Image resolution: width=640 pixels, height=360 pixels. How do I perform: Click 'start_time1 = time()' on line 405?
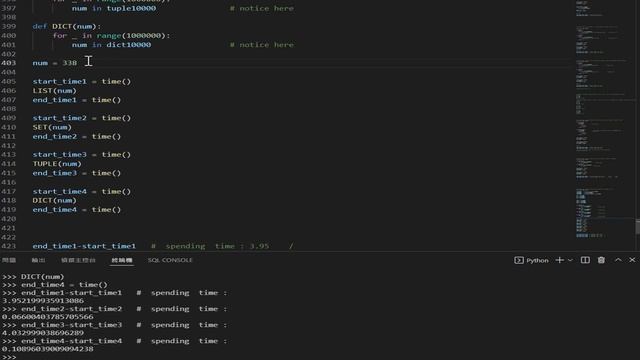click(x=82, y=81)
